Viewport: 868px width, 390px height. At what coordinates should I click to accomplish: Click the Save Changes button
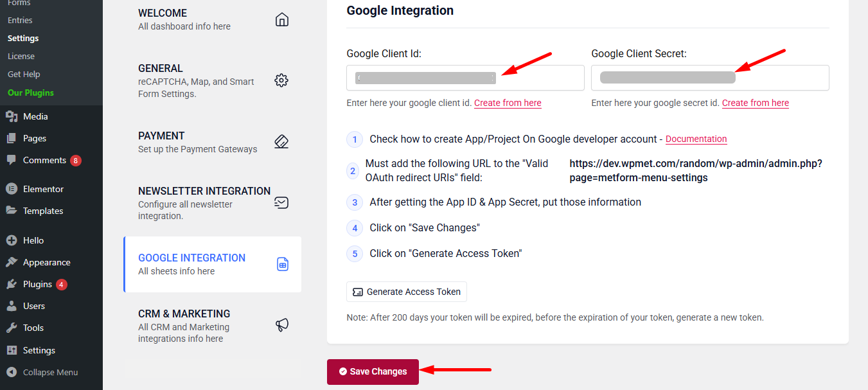[x=373, y=371]
